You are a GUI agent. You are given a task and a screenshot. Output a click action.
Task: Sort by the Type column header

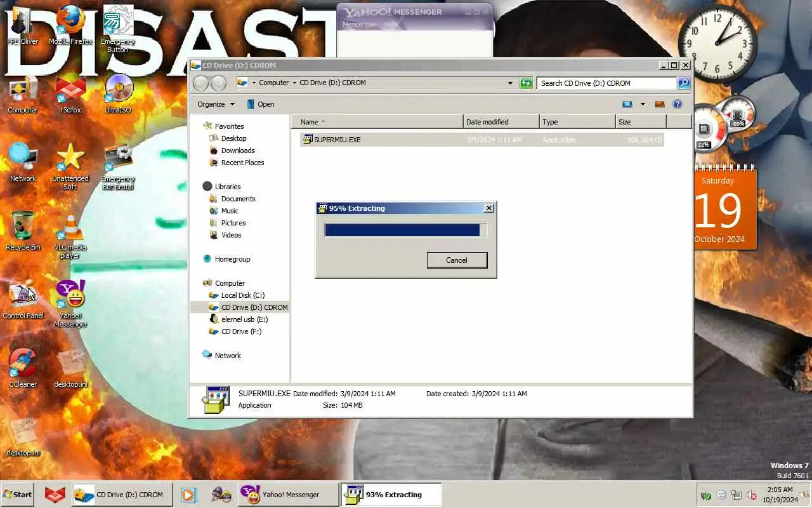click(x=577, y=122)
